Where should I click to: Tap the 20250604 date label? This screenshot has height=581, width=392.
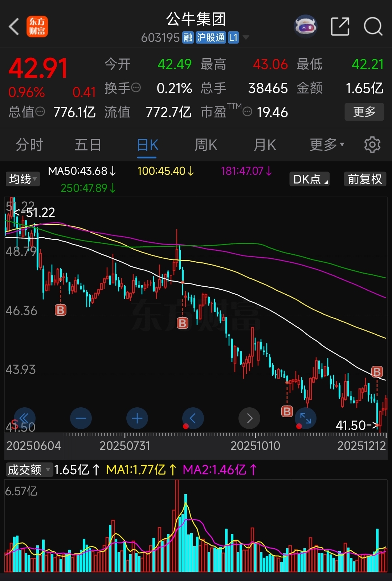pos(33,445)
